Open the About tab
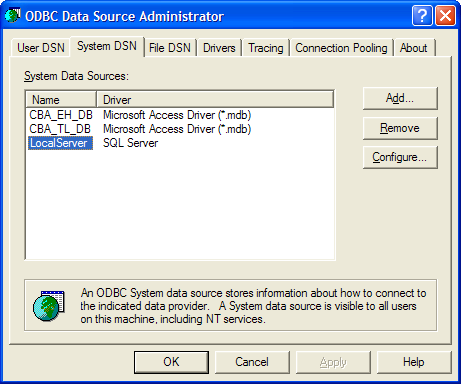461x384 pixels. (x=414, y=48)
